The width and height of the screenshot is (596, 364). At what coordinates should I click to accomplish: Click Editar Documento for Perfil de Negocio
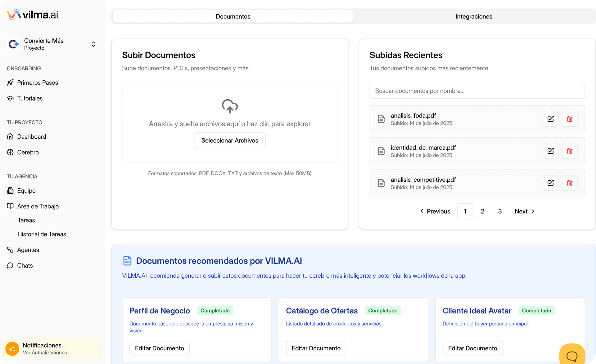coord(159,348)
